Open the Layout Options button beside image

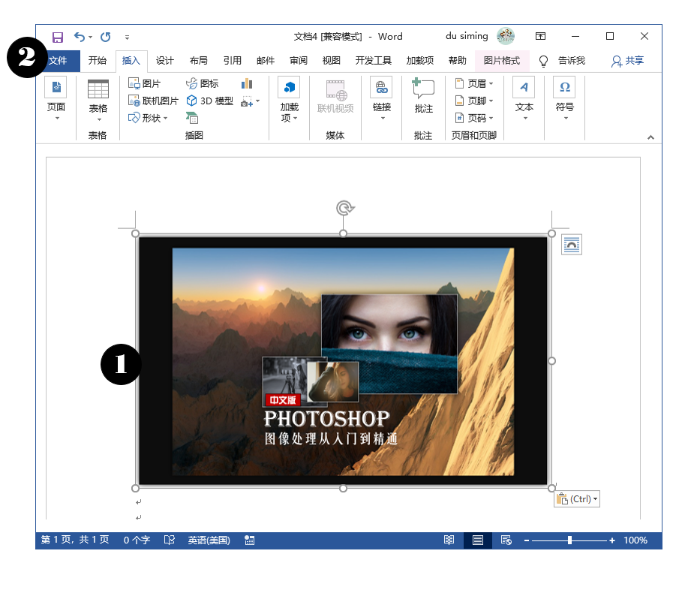pos(572,245)
